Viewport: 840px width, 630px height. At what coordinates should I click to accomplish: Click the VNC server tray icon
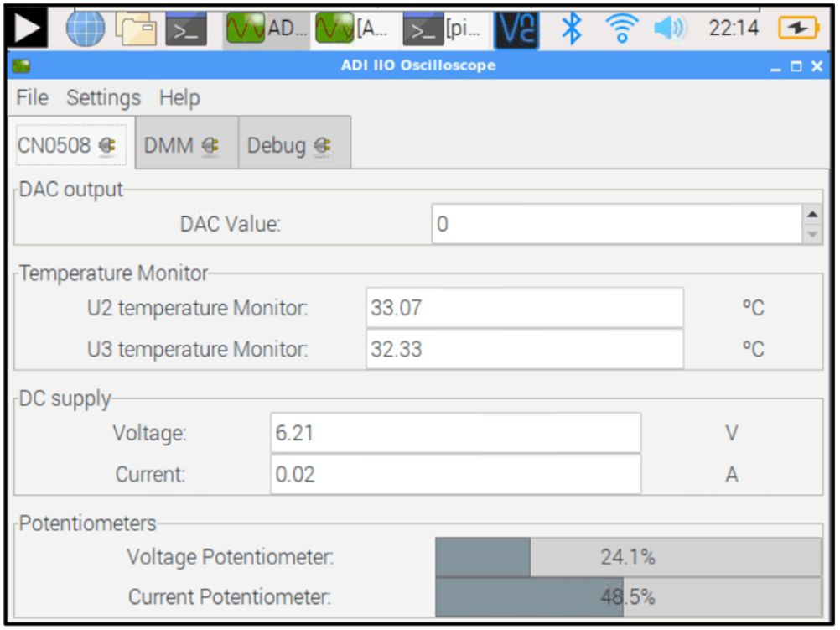(516, 29)
